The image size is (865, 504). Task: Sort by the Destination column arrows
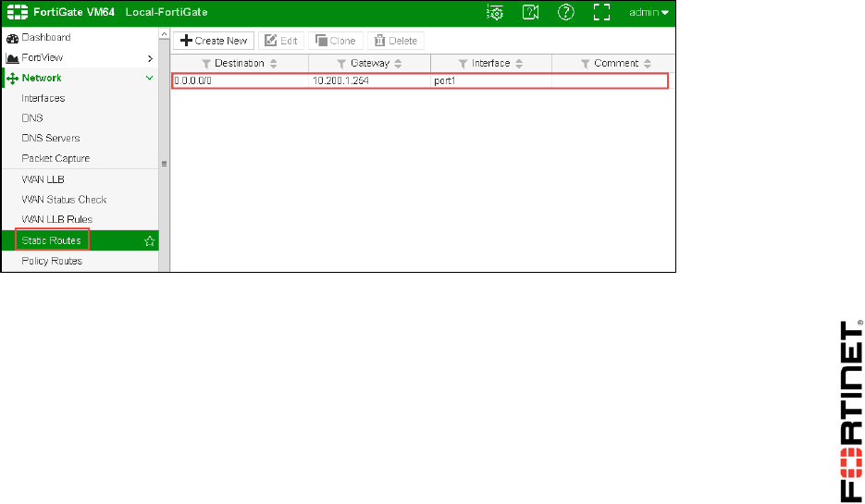point(274,64)
